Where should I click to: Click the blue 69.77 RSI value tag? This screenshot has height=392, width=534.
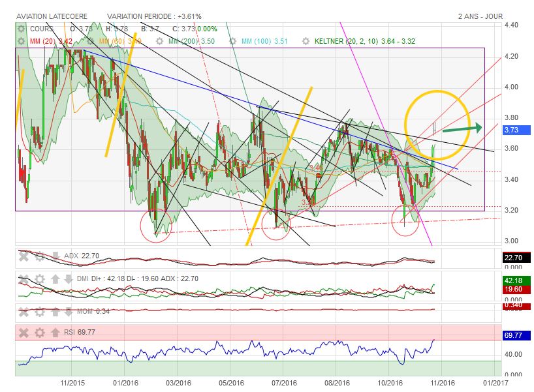(x=516, y=335)
